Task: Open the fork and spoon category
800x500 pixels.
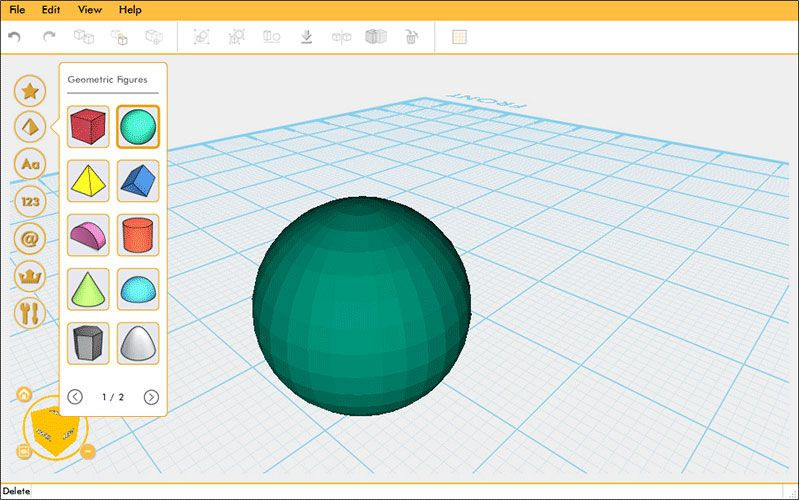Action: click(30, 312)
